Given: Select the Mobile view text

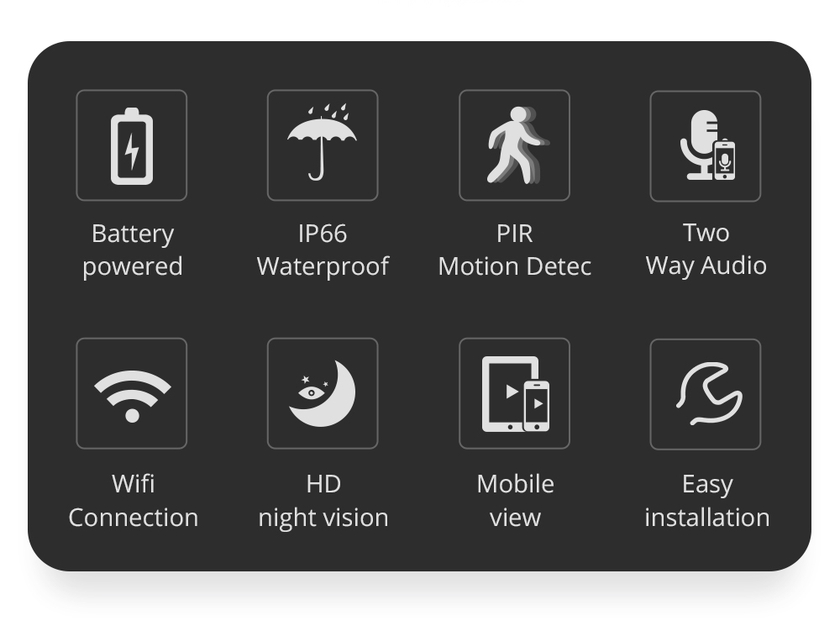Looking at the screenshot, I should (516, 501).
